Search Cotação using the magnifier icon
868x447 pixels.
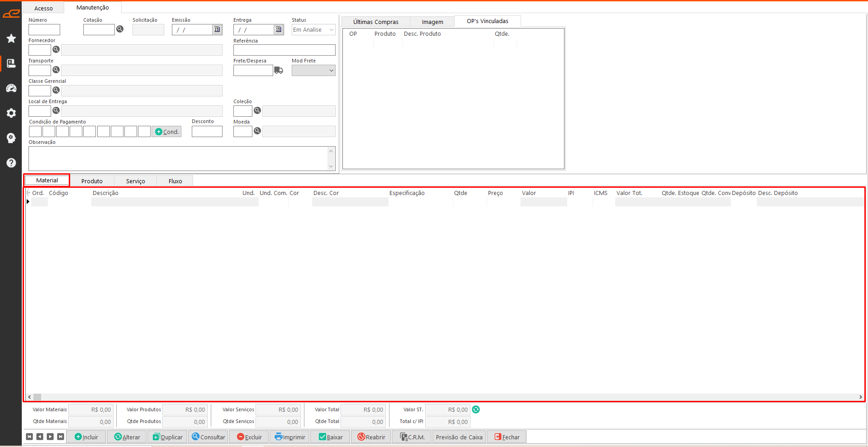[120, 29]
